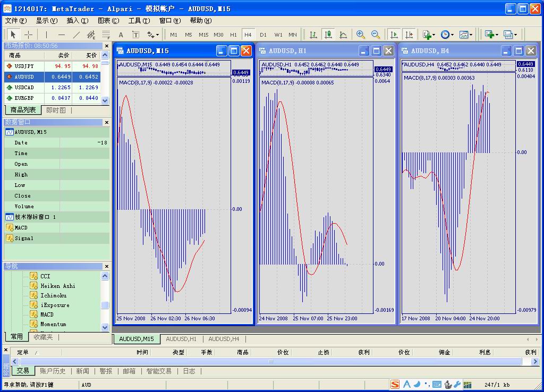Open the 图表 (Charts) menu

tap(108, 21)
